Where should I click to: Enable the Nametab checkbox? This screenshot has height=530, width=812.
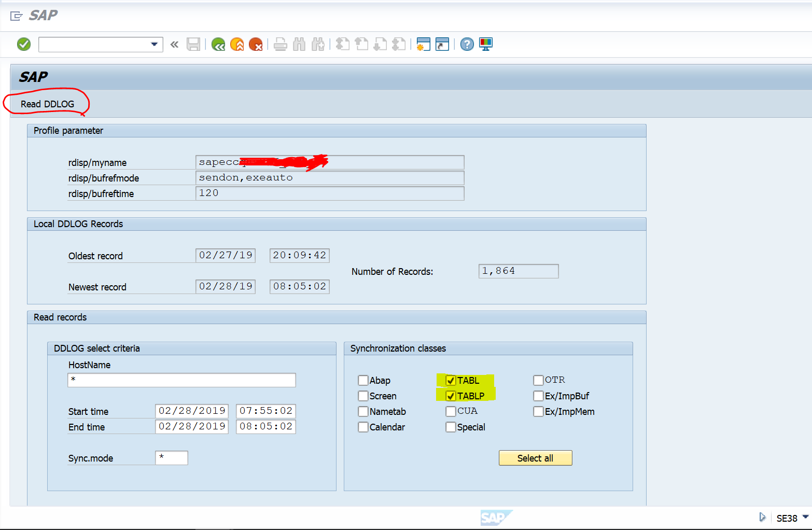(x=363, y=411)
